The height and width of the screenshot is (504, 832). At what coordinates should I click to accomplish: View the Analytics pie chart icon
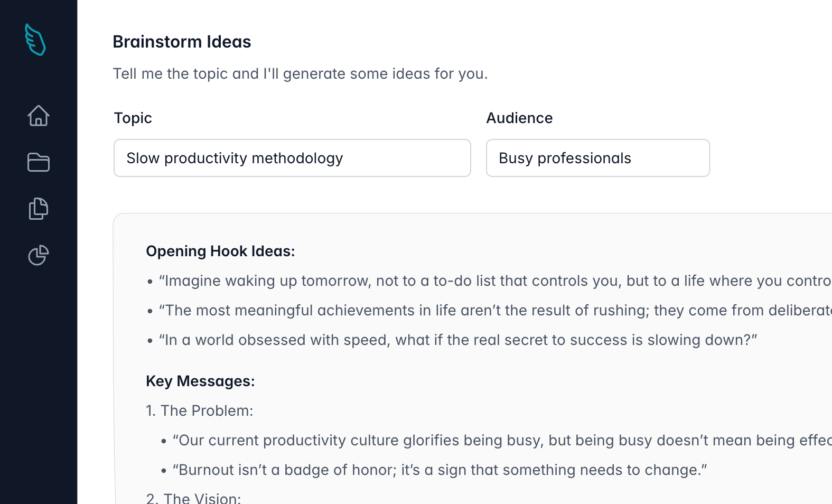[38, 255]
